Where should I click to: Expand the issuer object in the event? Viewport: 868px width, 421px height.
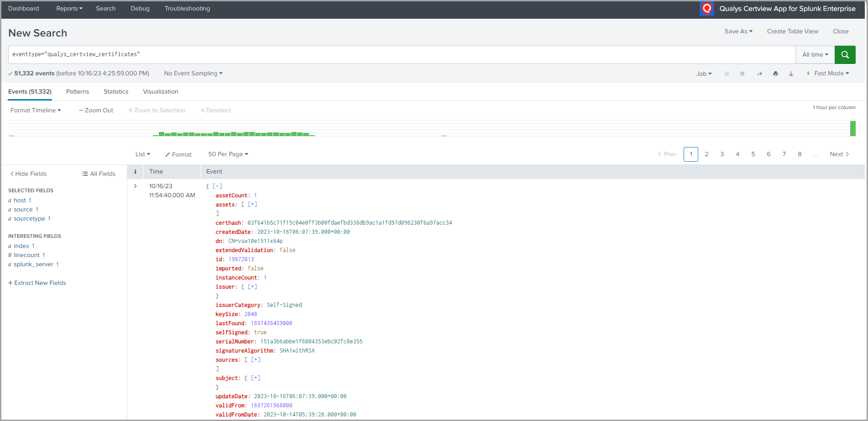click(252, 286)
